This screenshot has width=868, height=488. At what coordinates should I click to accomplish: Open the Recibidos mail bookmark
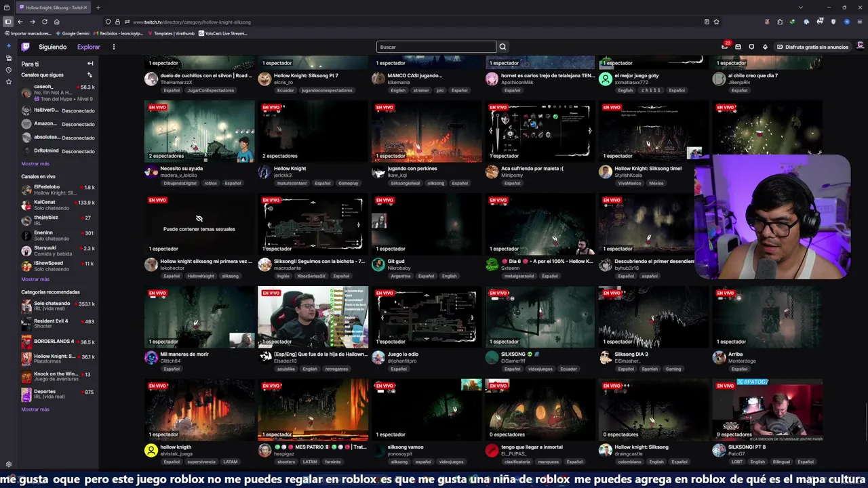click(118, 33)
